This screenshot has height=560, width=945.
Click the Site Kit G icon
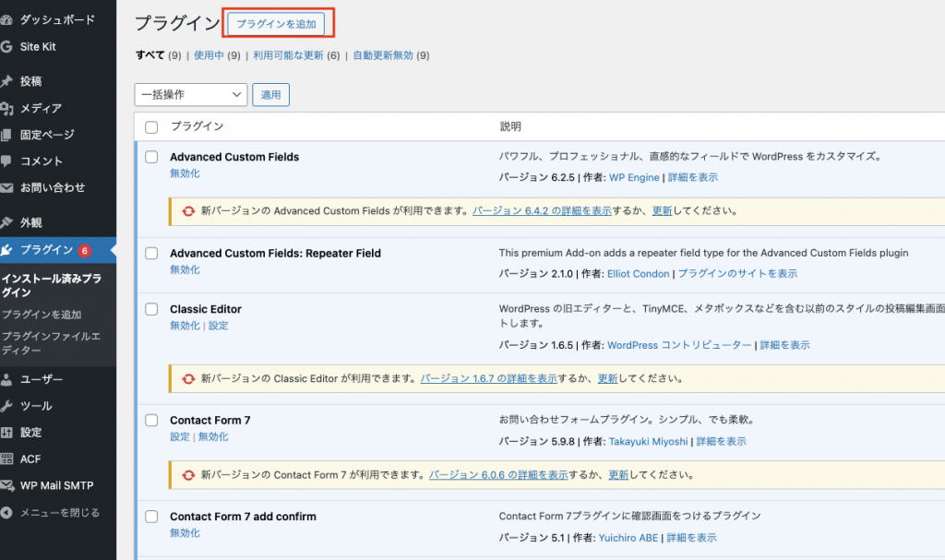tap(6, 46)
